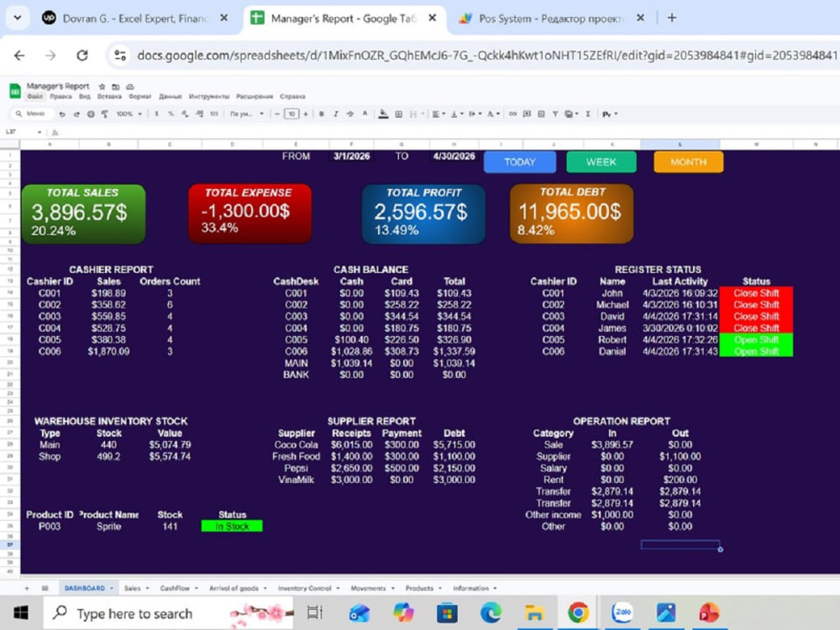
Task: Switch to the CashFlow sheet tab
Action: pyautogui.click(x=178, y=588)
